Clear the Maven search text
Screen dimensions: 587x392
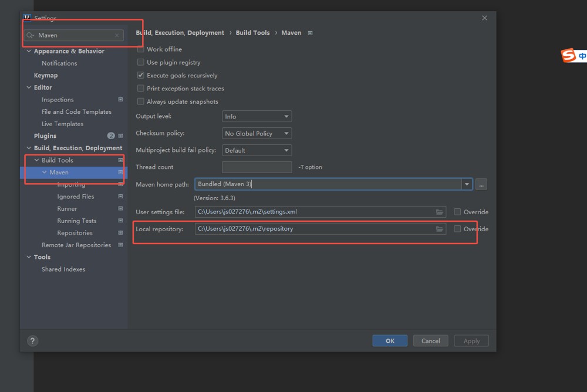click(117, 35)
